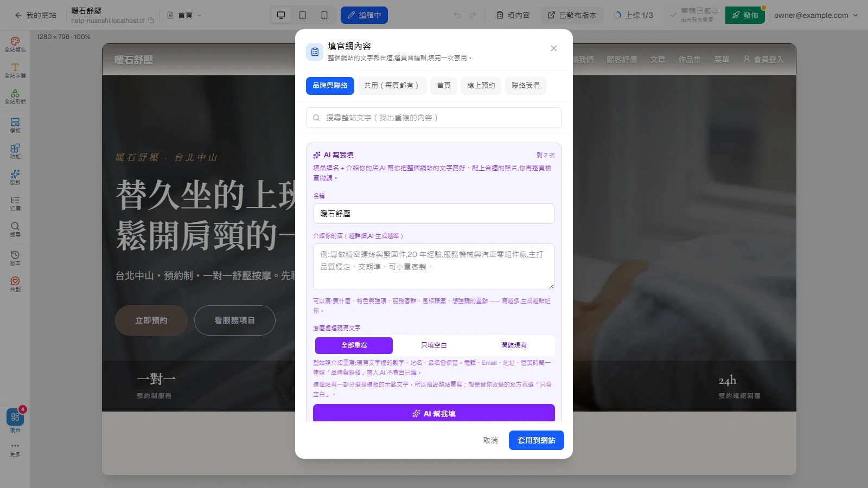The height and width of the screenshot is (488, 868).
Task: Open the 搜尋 search sidebar tool
Action: (x=15, y=229)
